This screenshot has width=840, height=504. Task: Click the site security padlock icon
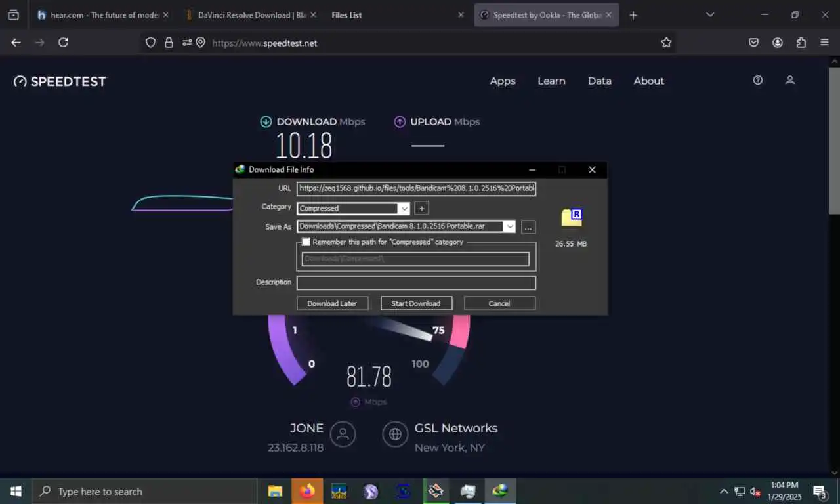click(169, 43)
